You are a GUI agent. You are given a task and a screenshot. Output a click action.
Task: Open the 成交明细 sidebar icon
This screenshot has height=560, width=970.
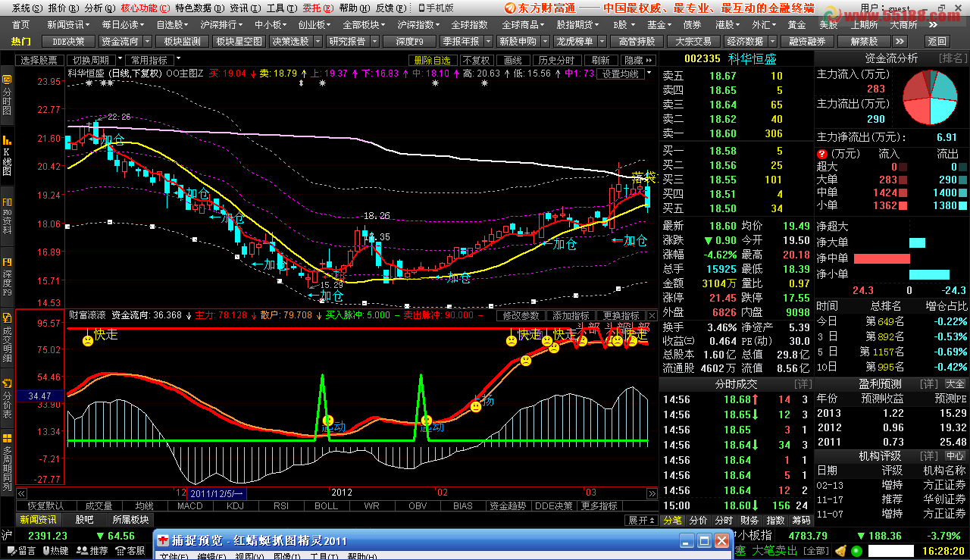(7, 337)
